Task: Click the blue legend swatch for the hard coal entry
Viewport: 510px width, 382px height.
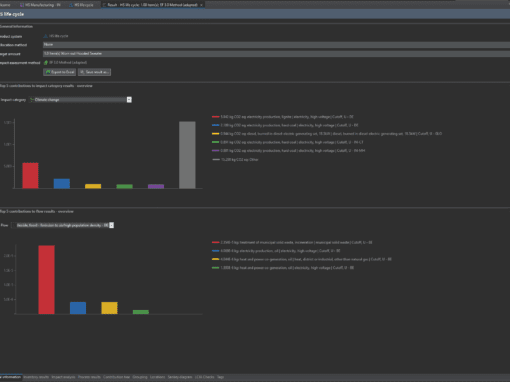Action: [215, 125]
